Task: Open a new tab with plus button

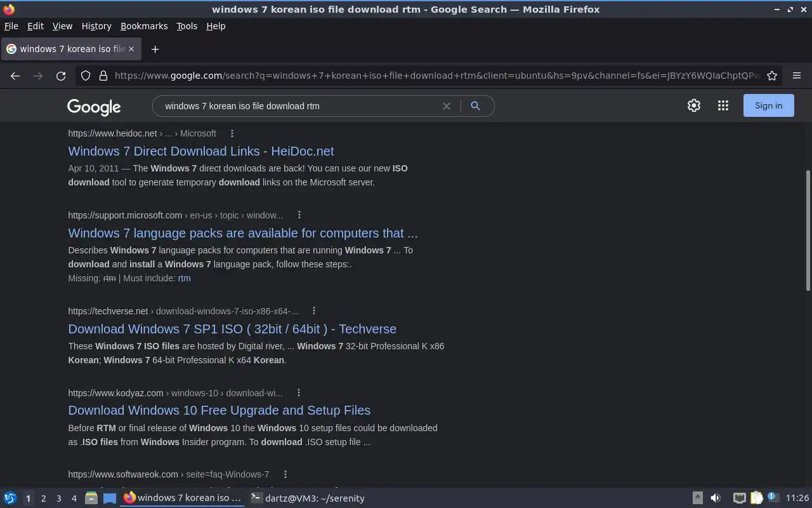Action: pos(155,49)
